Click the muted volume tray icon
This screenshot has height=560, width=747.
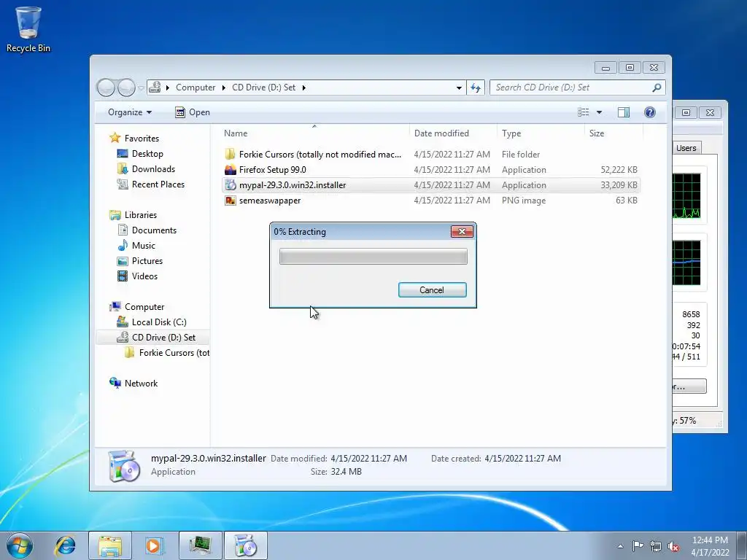673,546
